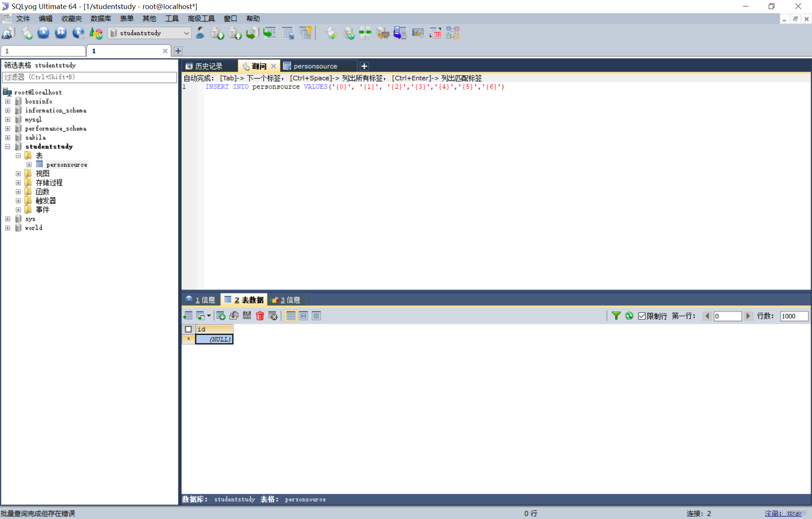Check the select-all checkbox beside id column
Image resolution: width=812 pixels, height=519 pixels.
pos(188,329)
